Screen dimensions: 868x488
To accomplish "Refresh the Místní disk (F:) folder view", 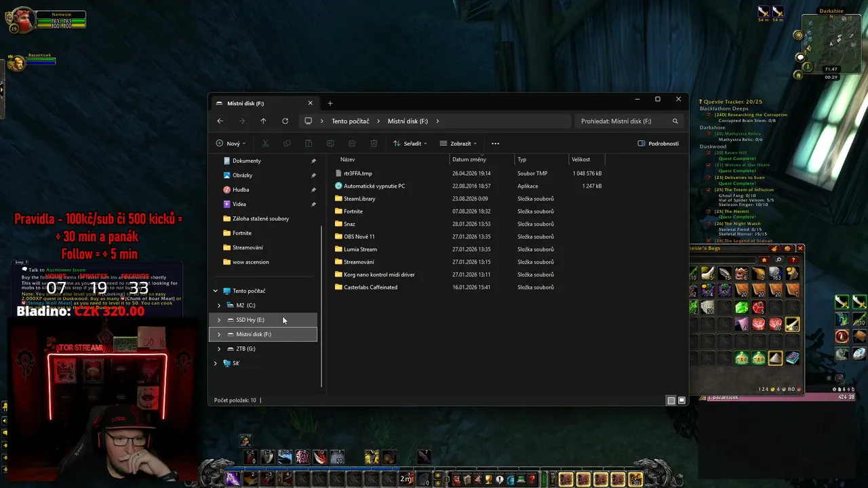I will point(285,121).
